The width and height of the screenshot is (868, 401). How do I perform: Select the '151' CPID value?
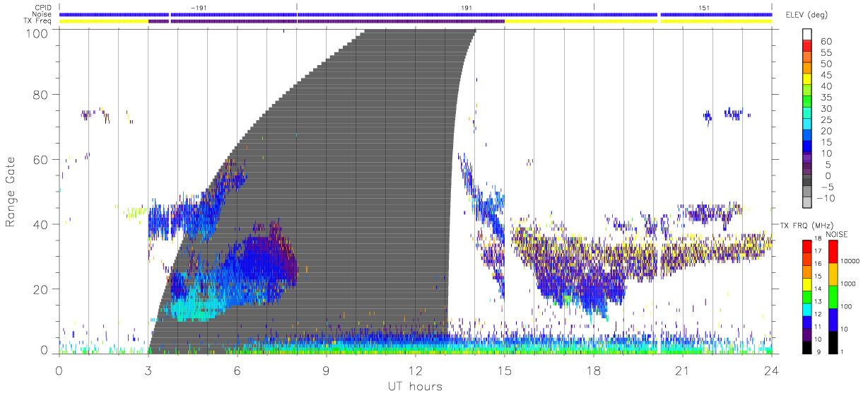pyautogui.click(x=703, y=7)
